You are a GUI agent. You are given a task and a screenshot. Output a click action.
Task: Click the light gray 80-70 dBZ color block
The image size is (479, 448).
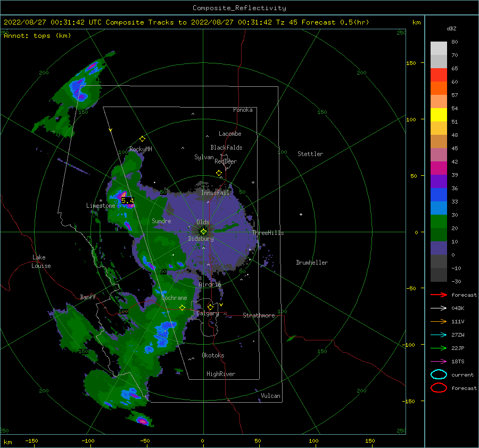click(439, 48)
